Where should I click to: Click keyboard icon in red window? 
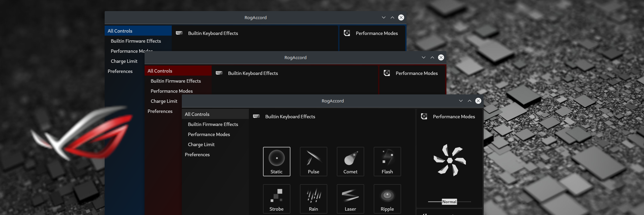tap(219, 73)
